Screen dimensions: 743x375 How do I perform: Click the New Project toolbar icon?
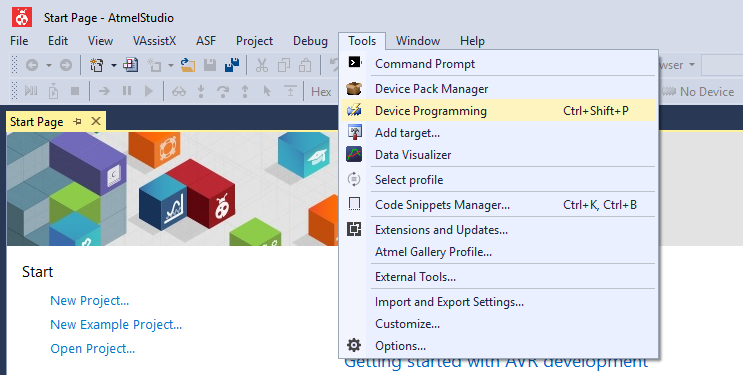point(97,65)
